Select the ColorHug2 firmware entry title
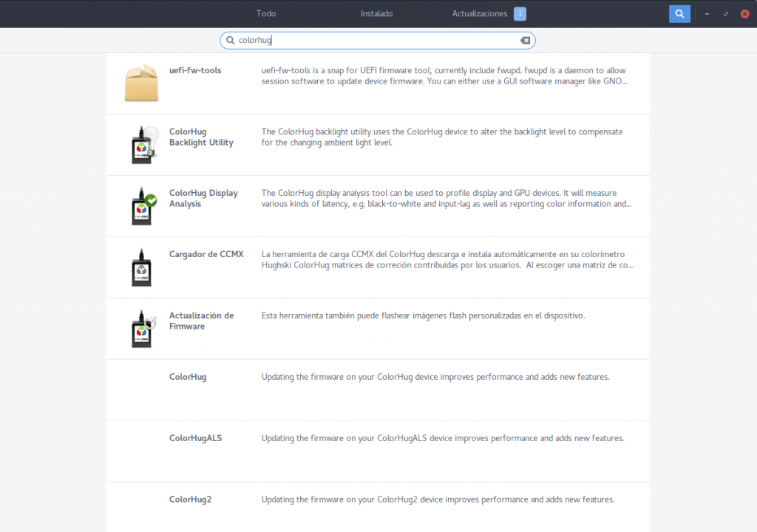The height and width of the screenshot is (532, 757). (x=190, y=499)
